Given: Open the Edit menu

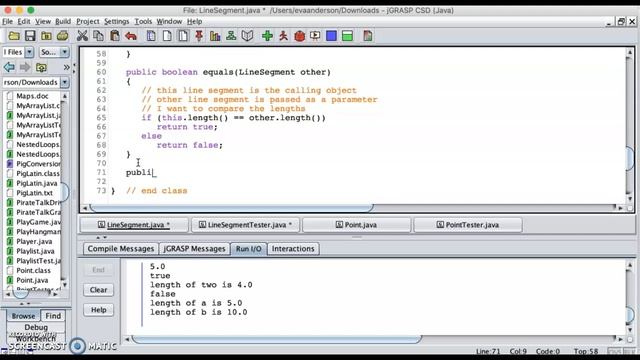Looking at the screenshot, I should click(24, 21).
